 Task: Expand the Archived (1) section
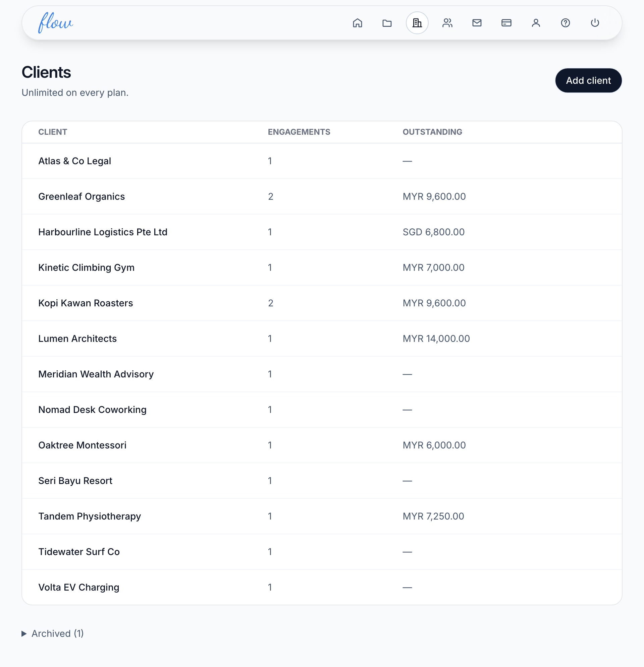click(53, 633)
